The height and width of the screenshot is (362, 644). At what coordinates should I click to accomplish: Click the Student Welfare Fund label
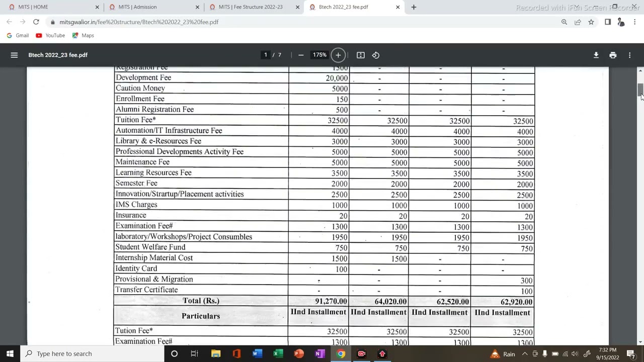(x=150, y=247)
